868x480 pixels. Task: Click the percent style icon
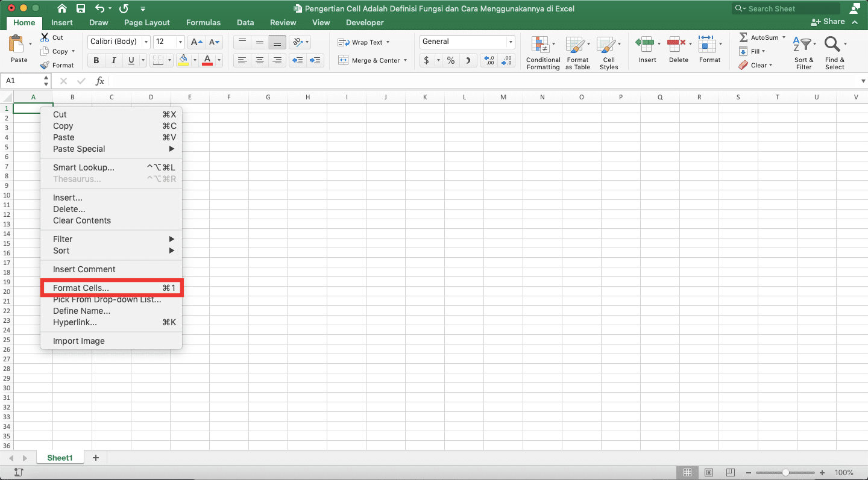[x=450, y=60]
